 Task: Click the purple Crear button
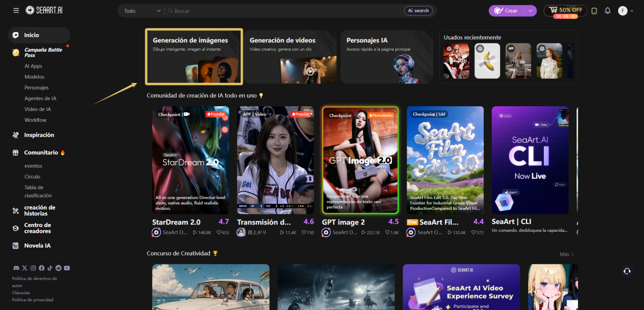pos(507,11)
